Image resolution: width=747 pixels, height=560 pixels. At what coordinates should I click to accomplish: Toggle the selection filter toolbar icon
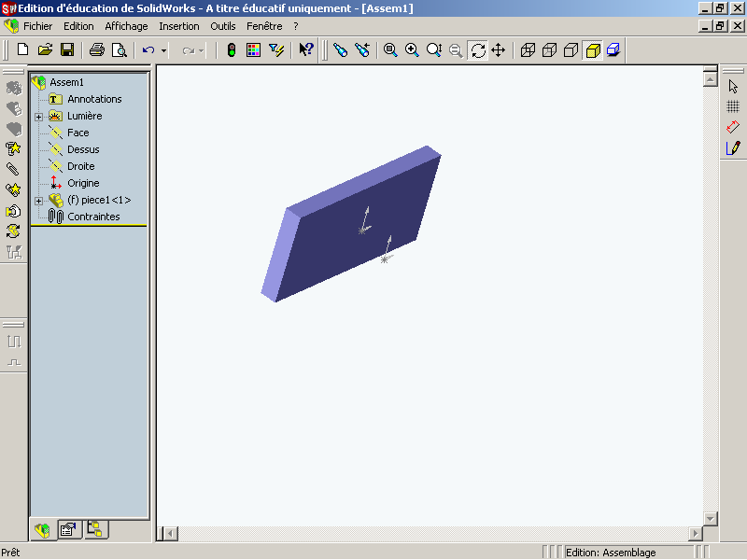(276, 49)
